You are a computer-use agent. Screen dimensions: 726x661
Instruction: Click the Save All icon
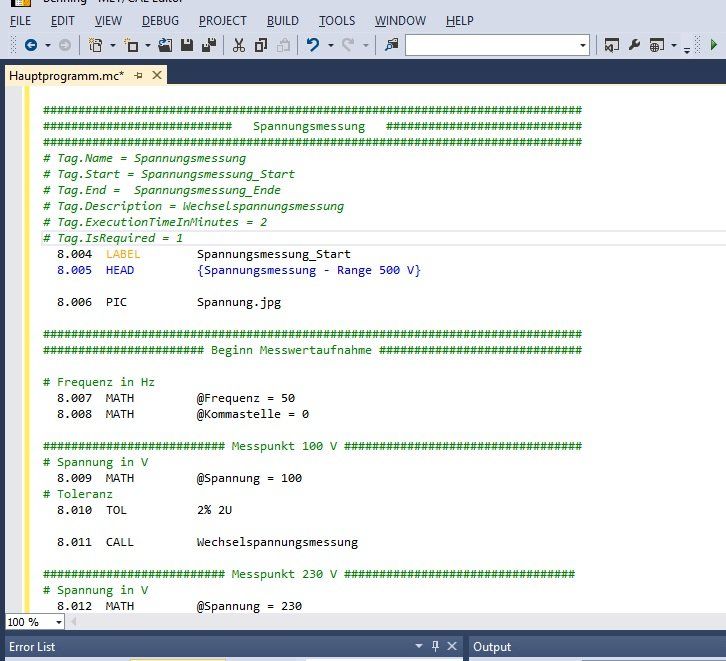(x=208, y=45)
